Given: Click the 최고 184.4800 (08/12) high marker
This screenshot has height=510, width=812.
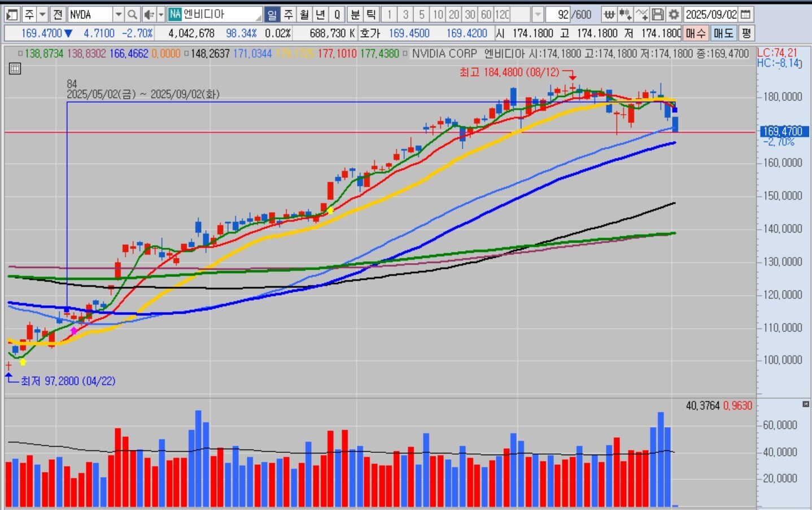Looking at the screenshot, I should (x=509, y=72).
